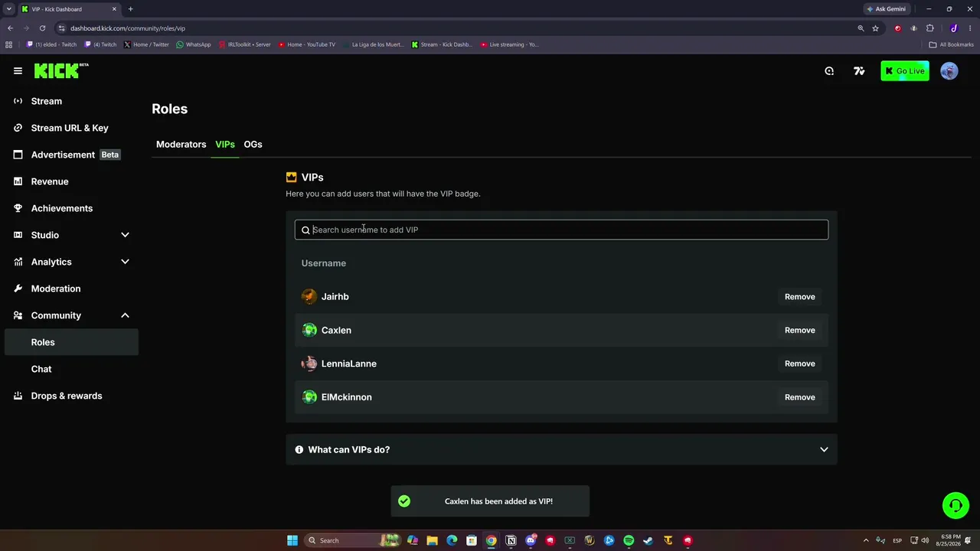980x551 pixels.
Task: Open Spotify from the taskbar
Action: click(629, 540)
